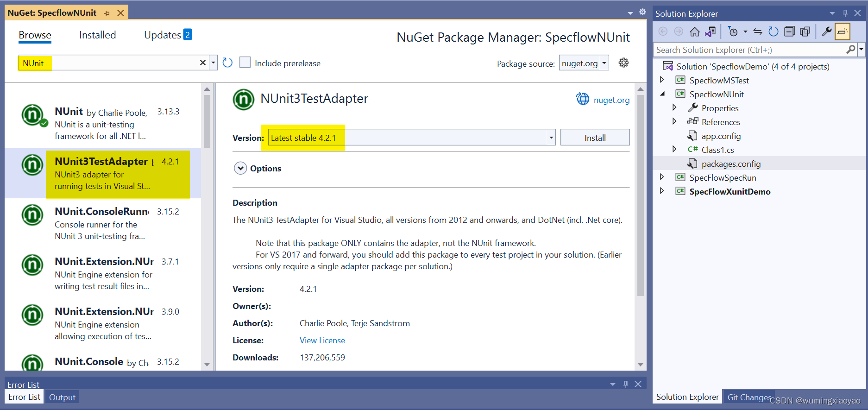Click the app.config file icon
This screenshot has width=868, height=410.
tap(692, 136)
